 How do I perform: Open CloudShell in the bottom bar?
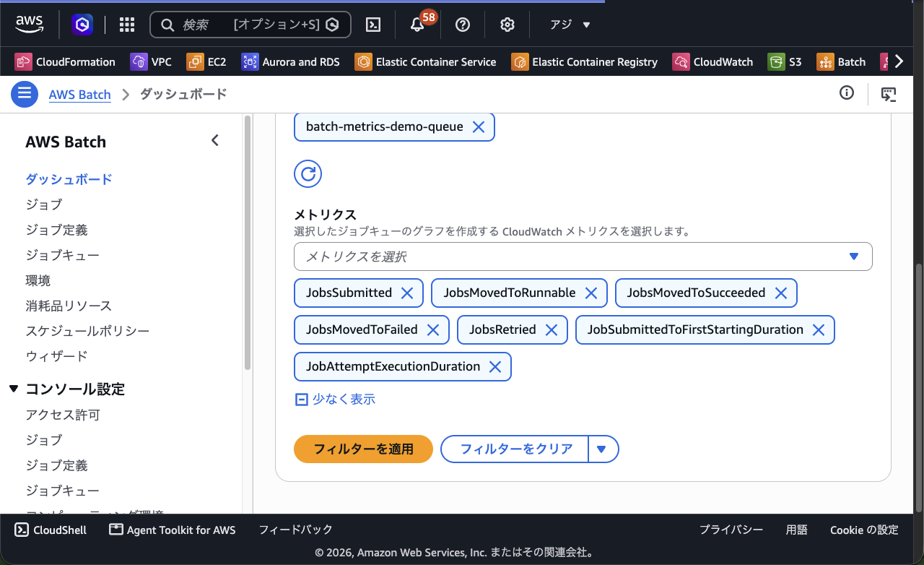51,530
